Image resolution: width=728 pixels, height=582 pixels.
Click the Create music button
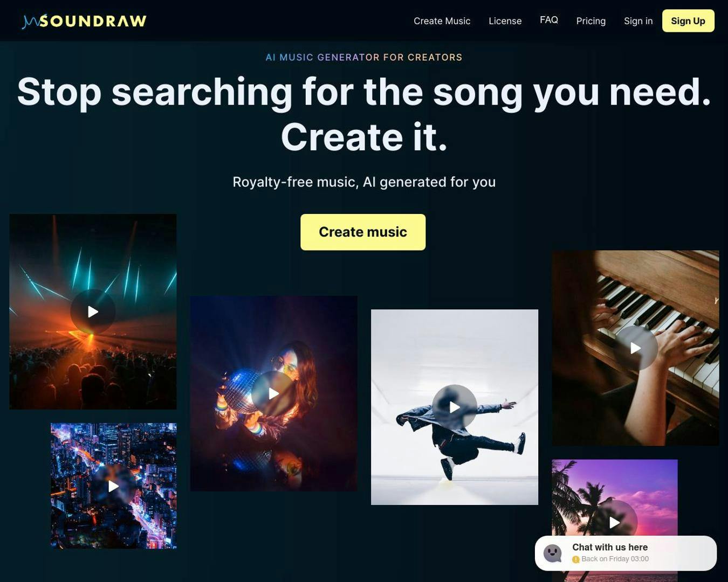pos(363,232)
